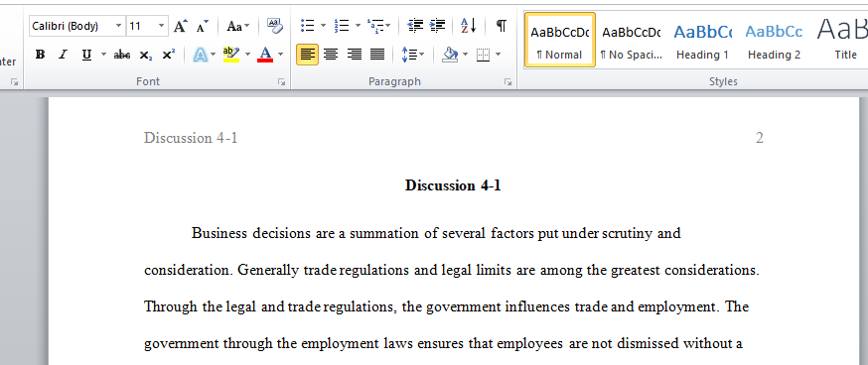
Task: Open Shading color dropdown arrow
Action: (465, 55)
